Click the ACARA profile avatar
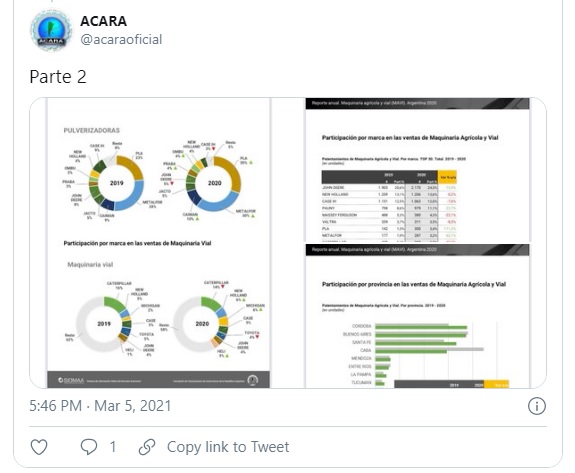 pyautogui.click(x=51, y=30)
